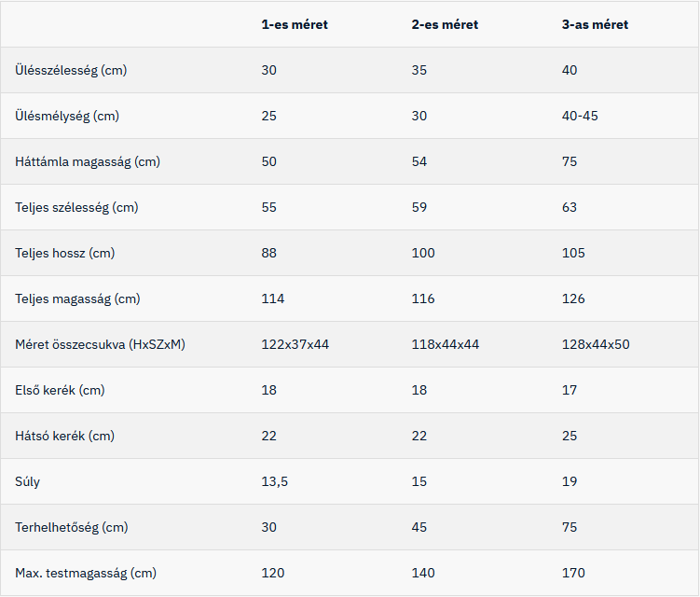Viewport: 700px width, 597px height.
Task: Click the 'Súly' row label
Action: (x=27, y=481)
